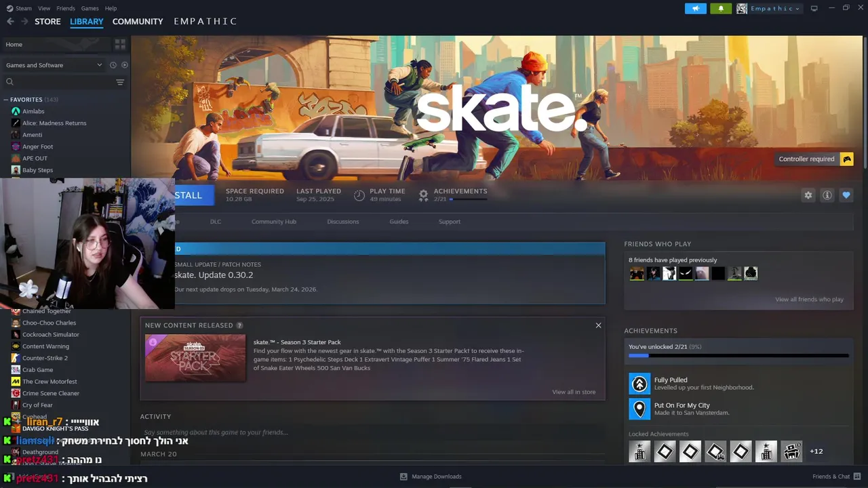
Task: Click the +12 locked achievements count
Action: coord(816,451)
